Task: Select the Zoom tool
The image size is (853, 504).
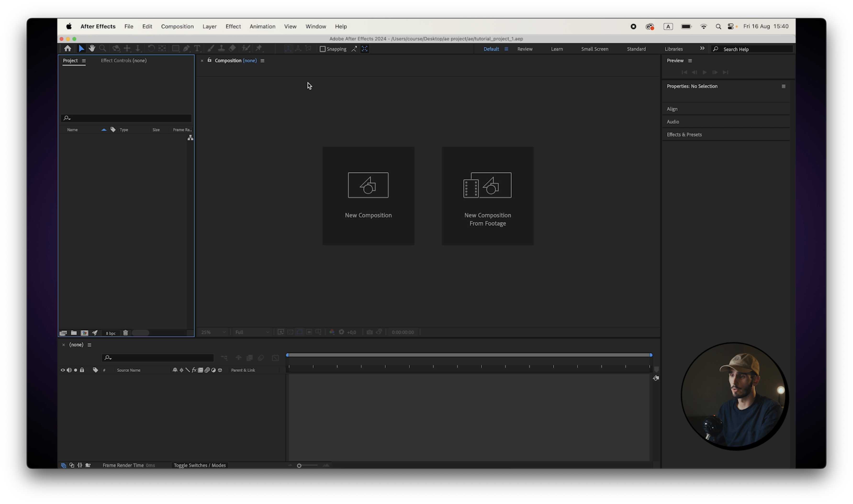Action: (102, 49)
